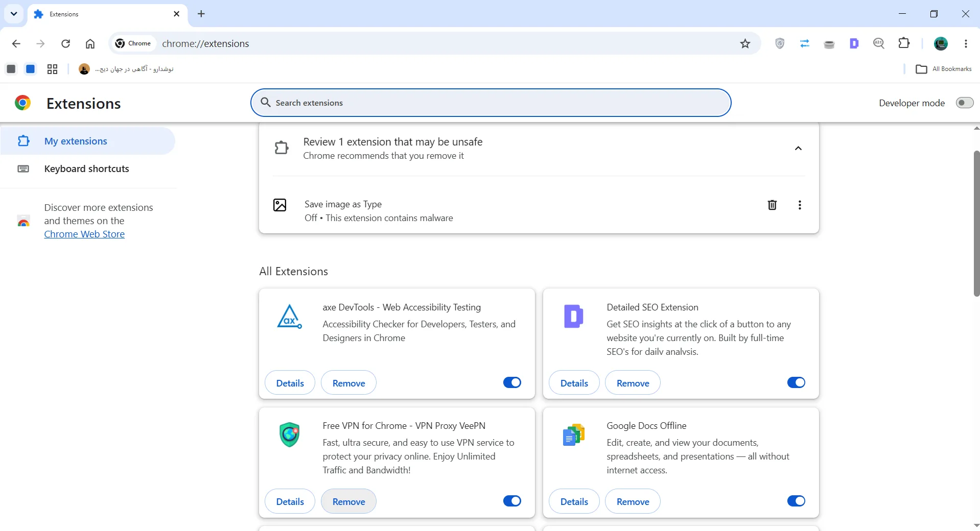Open the home page
The height and width of the screenshot is (531, 980).
90,43
